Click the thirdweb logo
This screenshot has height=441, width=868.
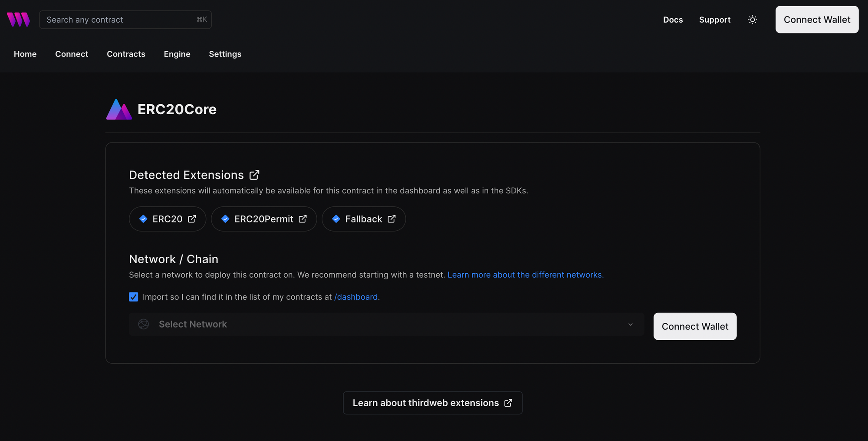tap(18, 19)
